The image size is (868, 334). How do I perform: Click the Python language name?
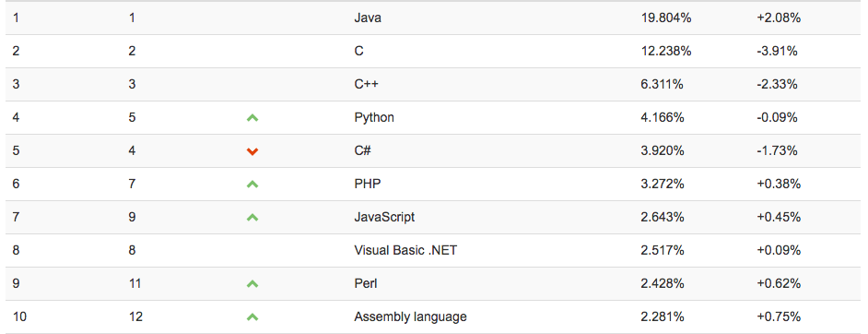pos(374,118)
